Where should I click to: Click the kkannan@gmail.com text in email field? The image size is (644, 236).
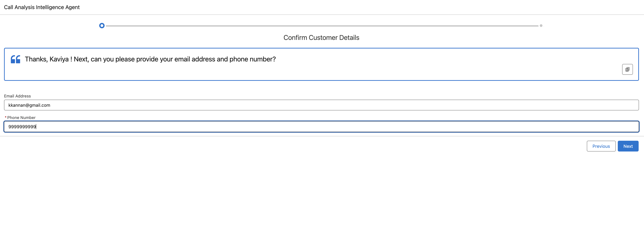29,105
